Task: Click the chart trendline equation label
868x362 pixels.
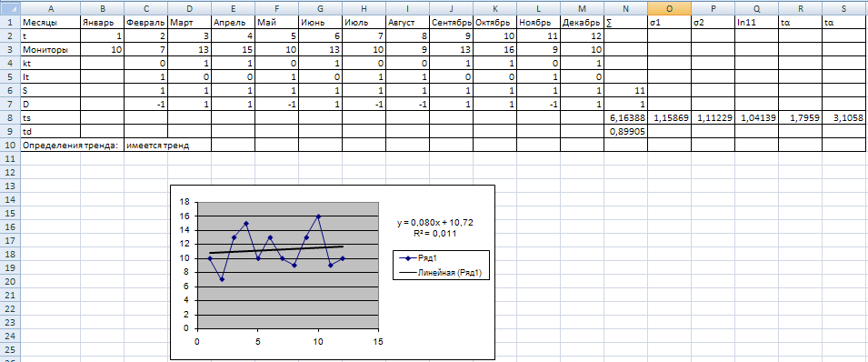Action: click(x=434, y=227)
